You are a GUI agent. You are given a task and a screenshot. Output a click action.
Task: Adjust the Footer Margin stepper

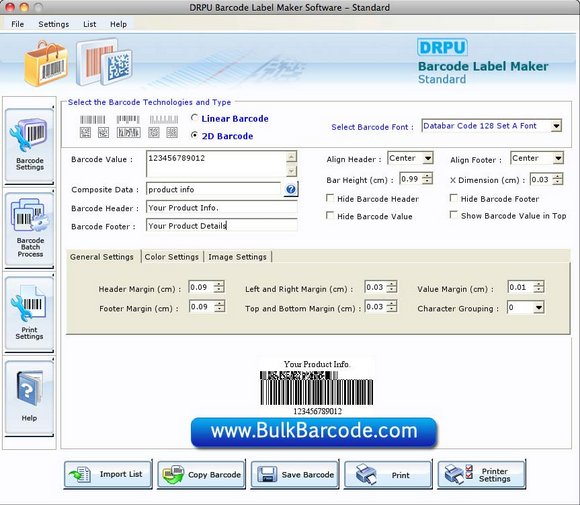point(219,306)
